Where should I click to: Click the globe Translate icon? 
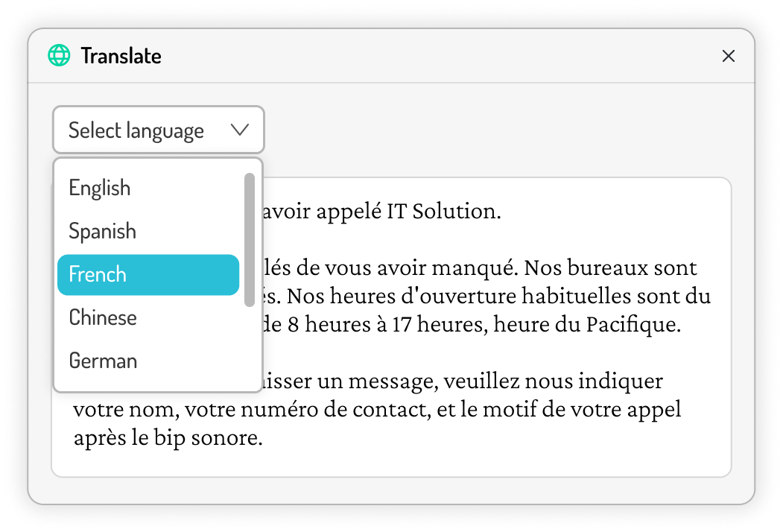tap(59, 55)
